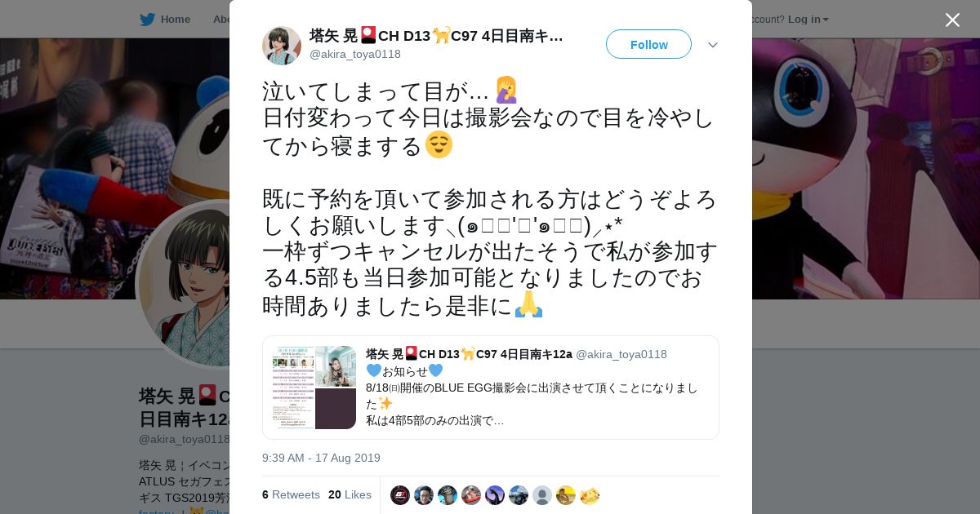Expand the tweet options chevron menu
The height and width of the screenshot is (514, 980).
(713, 45)
